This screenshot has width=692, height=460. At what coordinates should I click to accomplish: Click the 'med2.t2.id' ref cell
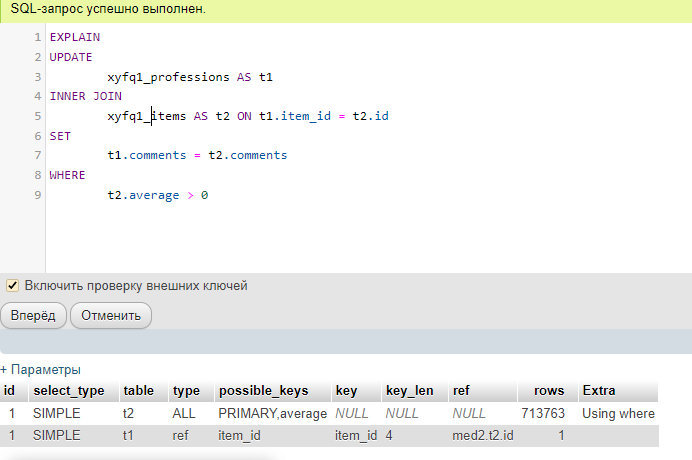point(482,436)
